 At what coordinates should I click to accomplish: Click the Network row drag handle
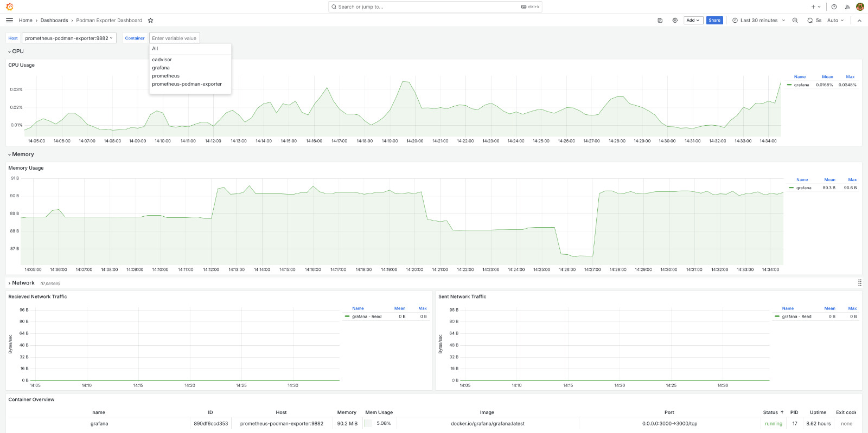(860, 283)
